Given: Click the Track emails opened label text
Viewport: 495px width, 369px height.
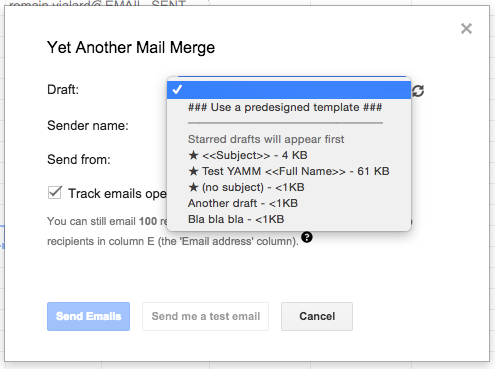Looking at the screenshot, I should pos(117,193).
